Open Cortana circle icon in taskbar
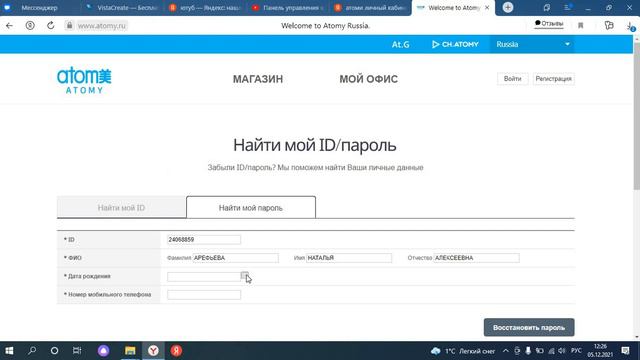The height and width of the screenshot is (360, 640). [x=54, y=351]
